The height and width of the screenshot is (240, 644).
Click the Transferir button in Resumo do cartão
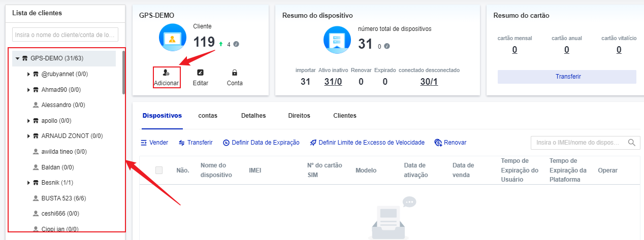567,77
